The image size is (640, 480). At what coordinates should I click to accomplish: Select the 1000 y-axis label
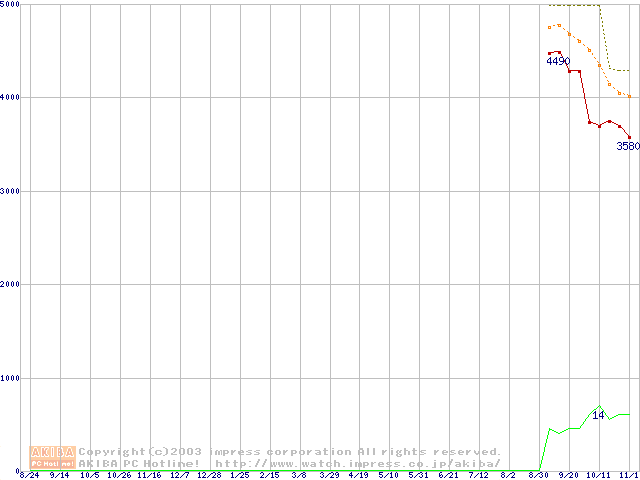(x=12, y=378)
